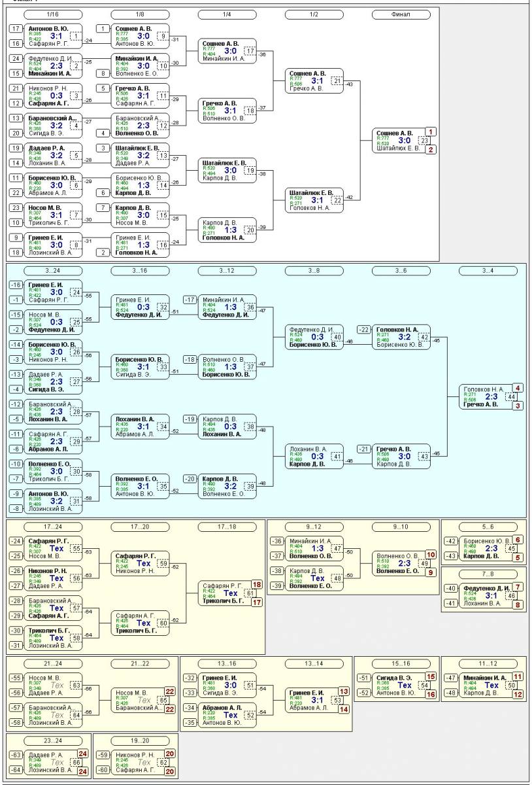Viewport: 532px width, 785px height.
Task: Select the "3...6" round header
Action: pos(401,270)
